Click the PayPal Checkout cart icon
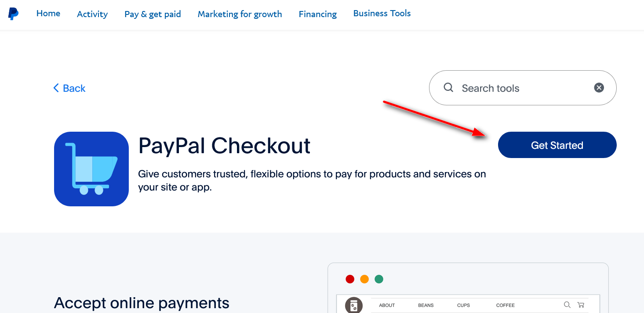Screen dimensions: 644x313 91,169
